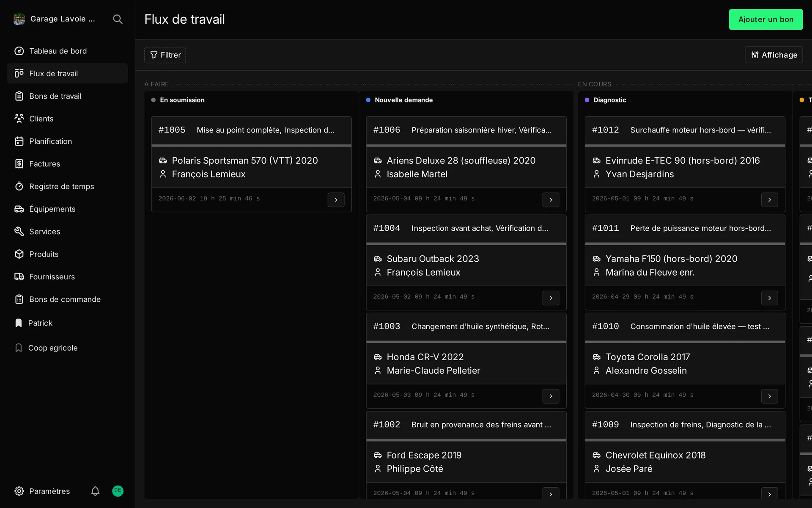
Task: Click the vehicle icon beside Toyota Corolla 2017
Action: click(596, 357)
